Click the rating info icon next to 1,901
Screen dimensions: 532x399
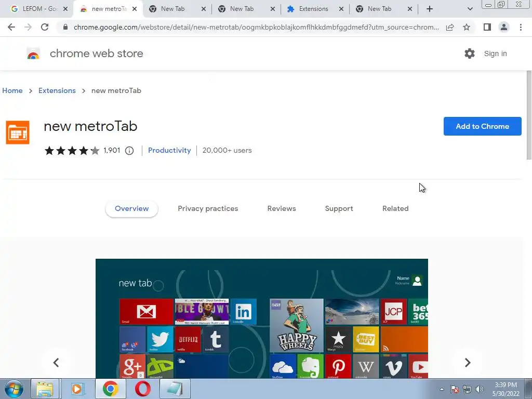click(x=129, y=151)
